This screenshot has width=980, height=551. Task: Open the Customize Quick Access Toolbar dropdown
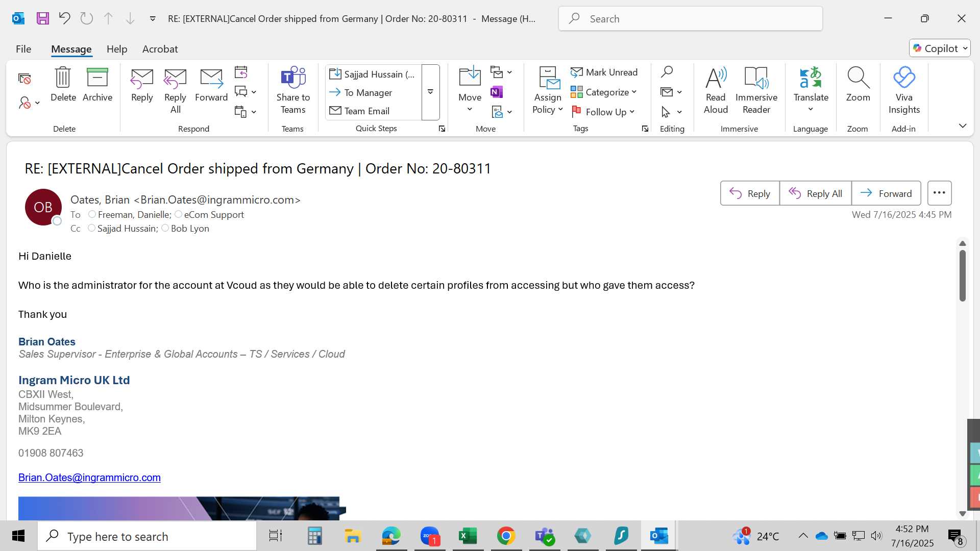point(153,19)
